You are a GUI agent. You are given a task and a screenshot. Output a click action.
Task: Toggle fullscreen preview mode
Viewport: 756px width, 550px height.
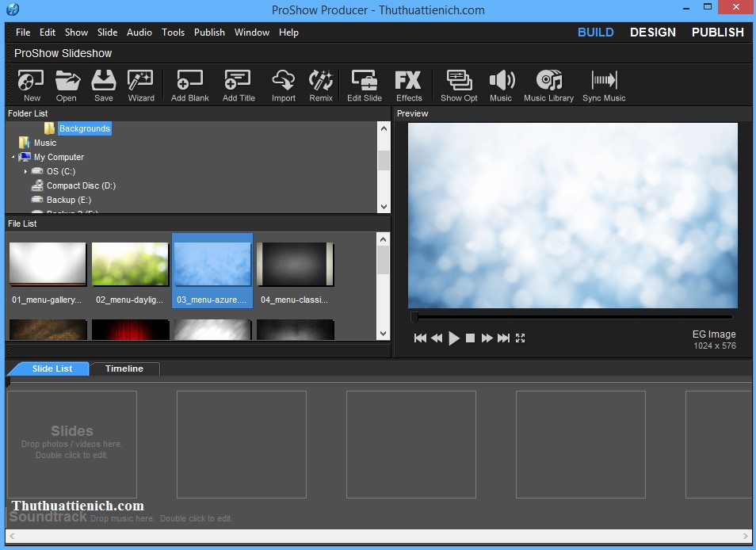521,338
